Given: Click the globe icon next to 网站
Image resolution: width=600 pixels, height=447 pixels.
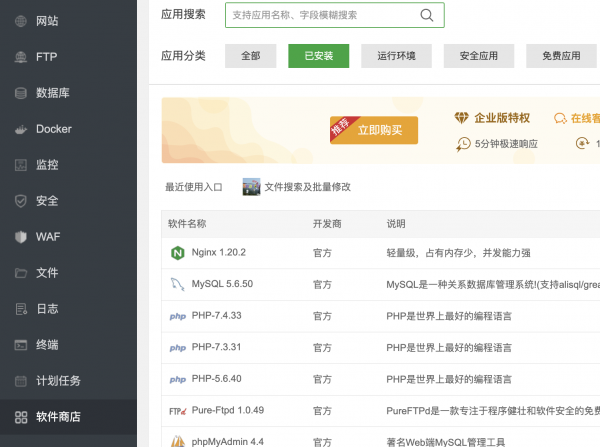Looking at the screenshot, I should [x=21, y=21].
